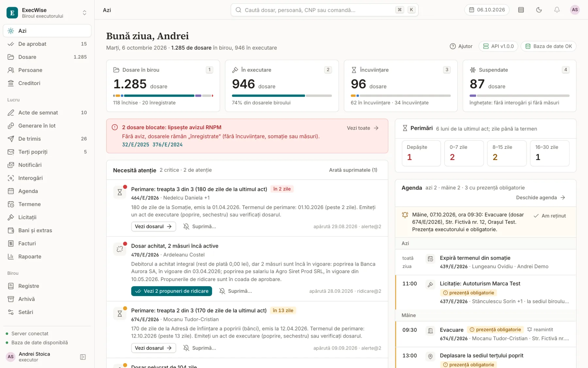Open notifications bell in top bar

[557, 10]
